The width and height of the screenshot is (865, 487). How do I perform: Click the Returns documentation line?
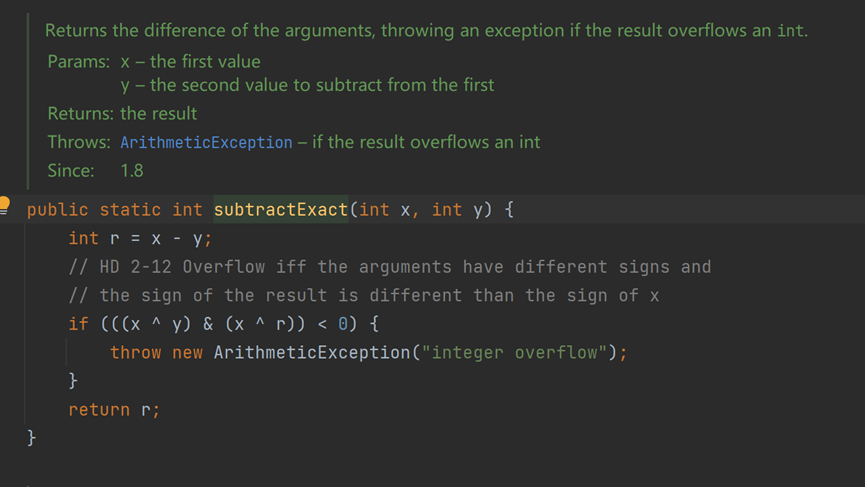122,113
